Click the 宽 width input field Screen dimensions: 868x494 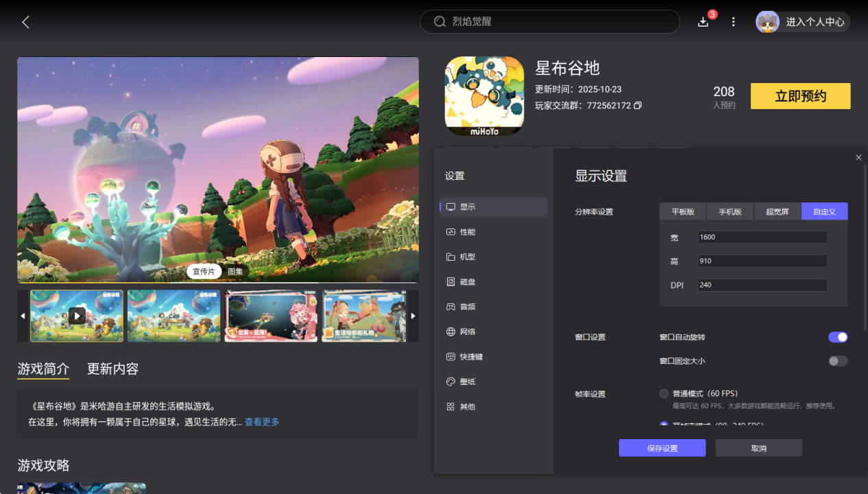(762, 237)
